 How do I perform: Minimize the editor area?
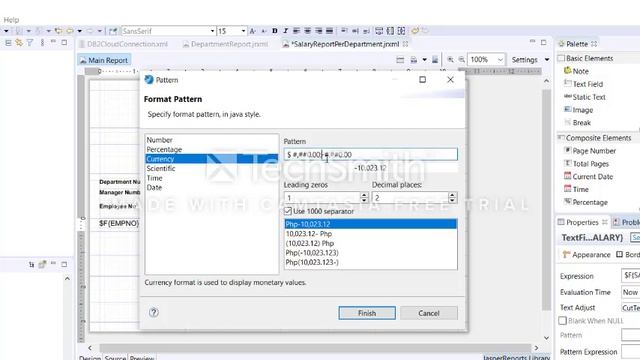[x=532, y=42]
